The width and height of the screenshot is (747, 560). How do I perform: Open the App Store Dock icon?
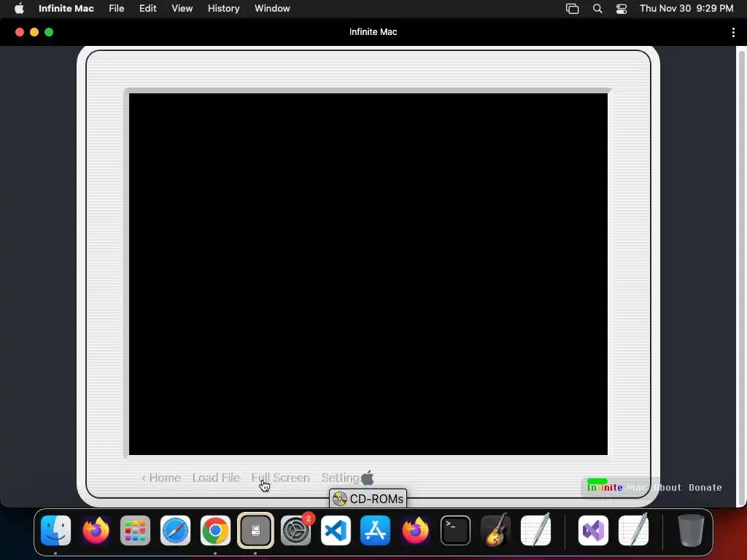376,530
